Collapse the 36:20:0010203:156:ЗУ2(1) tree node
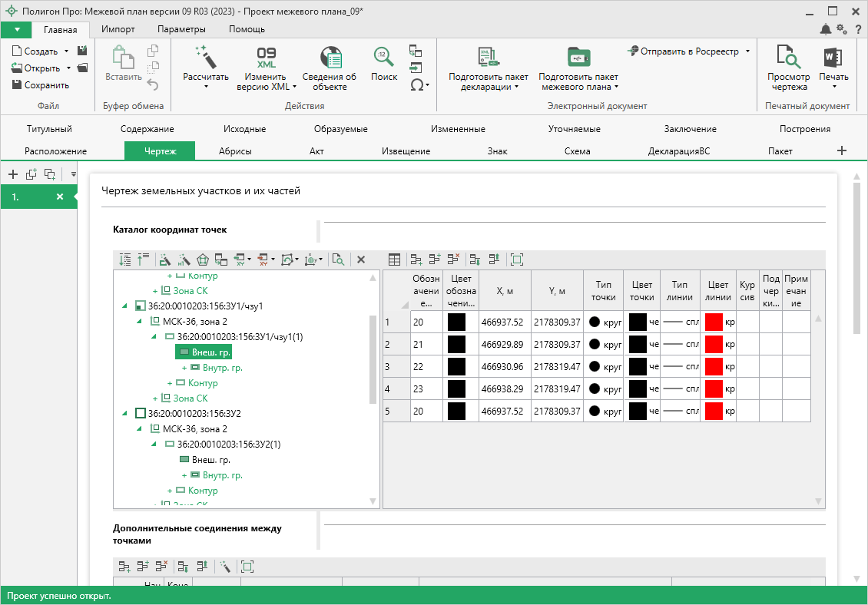This screenshot has width=868, height=605. 155,444
